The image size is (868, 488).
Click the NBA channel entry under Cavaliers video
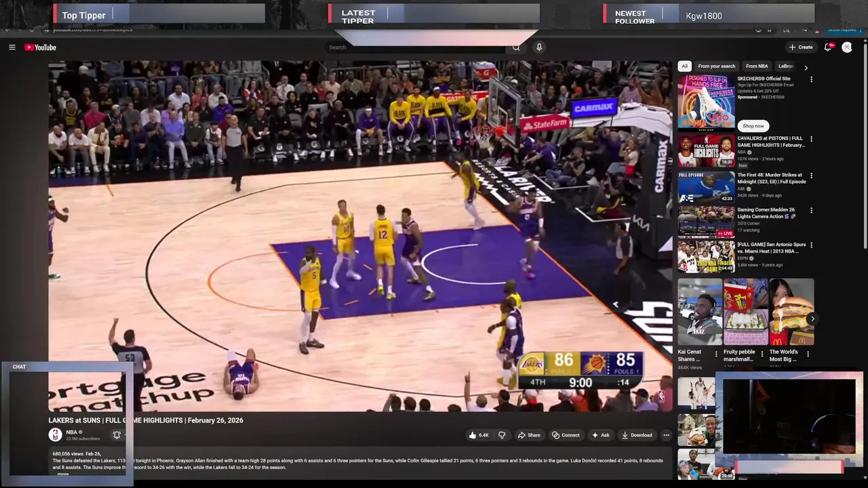coord(743,152)
